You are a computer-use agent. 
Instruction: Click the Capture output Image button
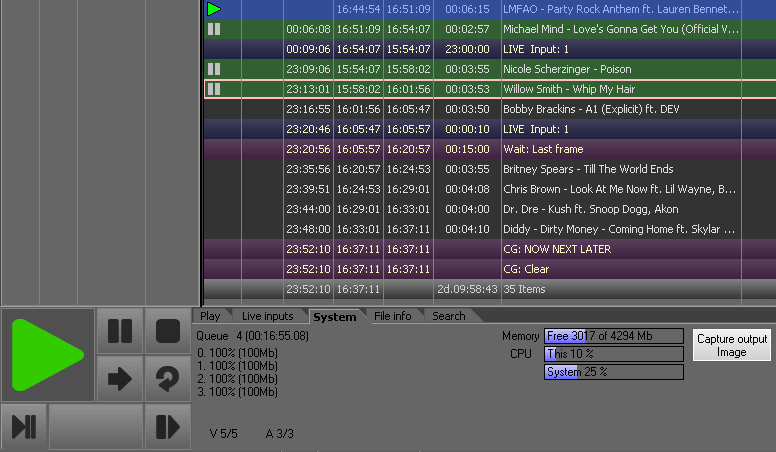[x=731, y=346]
